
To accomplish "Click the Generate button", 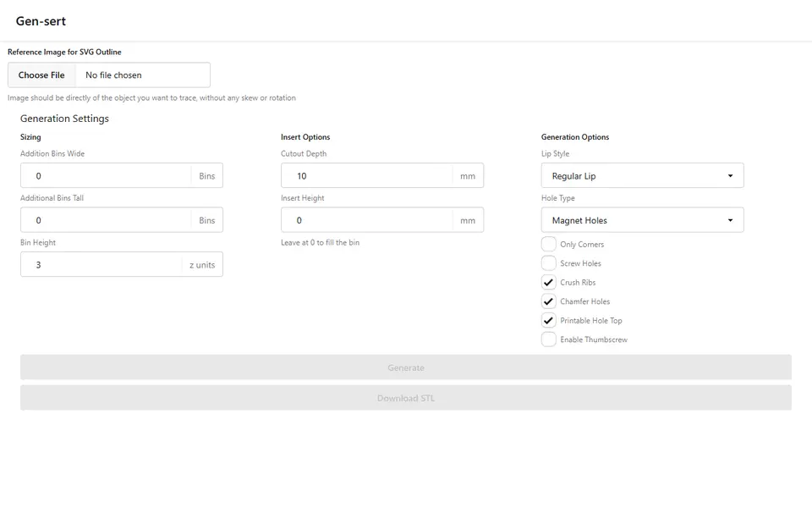I will click(406, 367).
